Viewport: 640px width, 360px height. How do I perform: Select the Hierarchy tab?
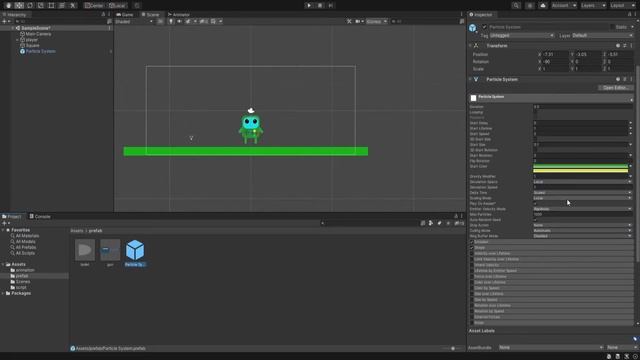tap(15, 14)
